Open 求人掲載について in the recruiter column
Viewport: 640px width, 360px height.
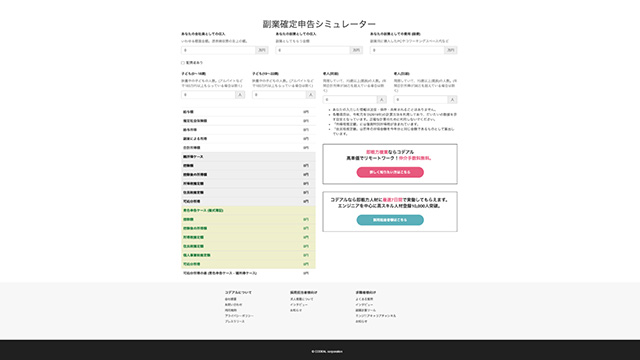point(302,299)
